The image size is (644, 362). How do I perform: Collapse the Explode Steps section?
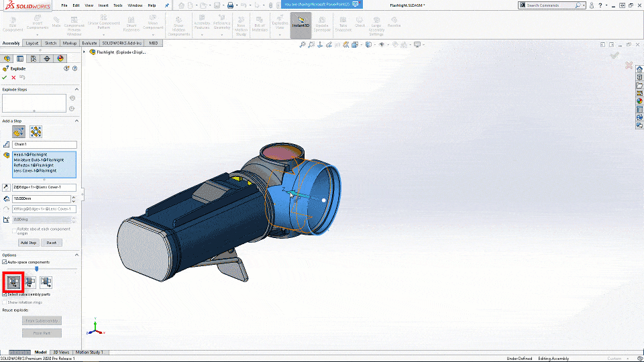click(x=76, y=89)
